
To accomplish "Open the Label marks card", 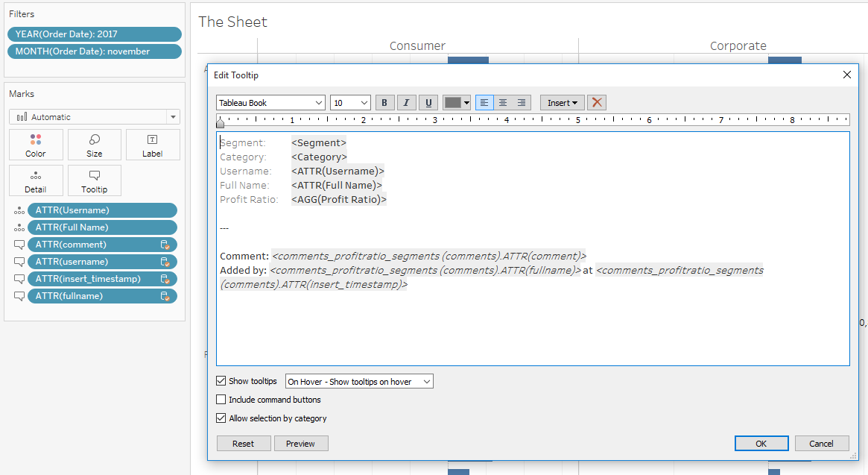I will 152,145.
